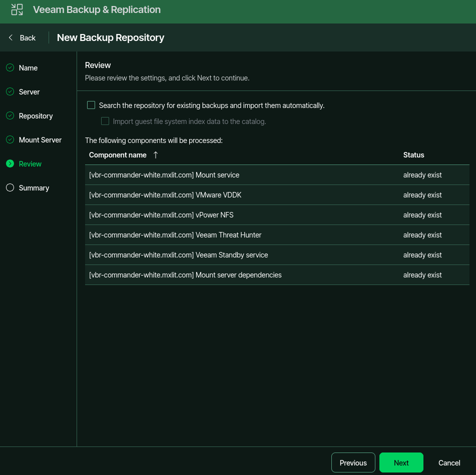This screenshot has width=476, height=475.
Task: Go to the Mount Server wizard step
Action: click(x=40, y=140)
